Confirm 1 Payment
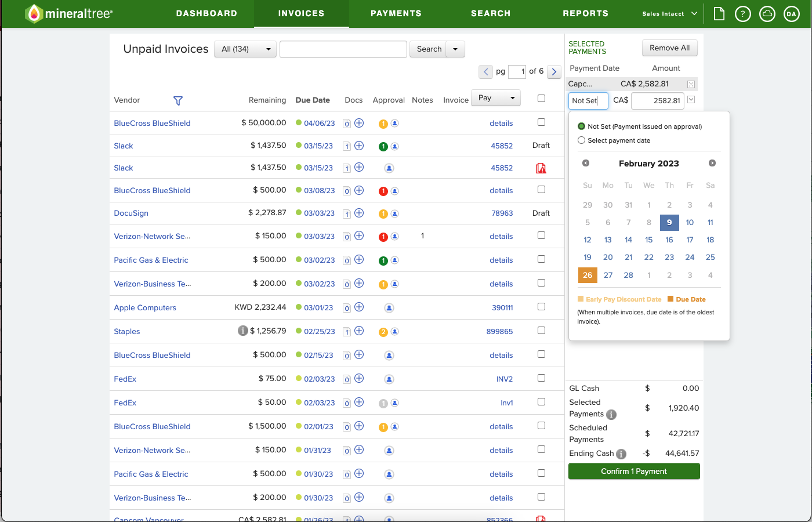This screenshot has width=812, height=522. [x=634, y=471]
